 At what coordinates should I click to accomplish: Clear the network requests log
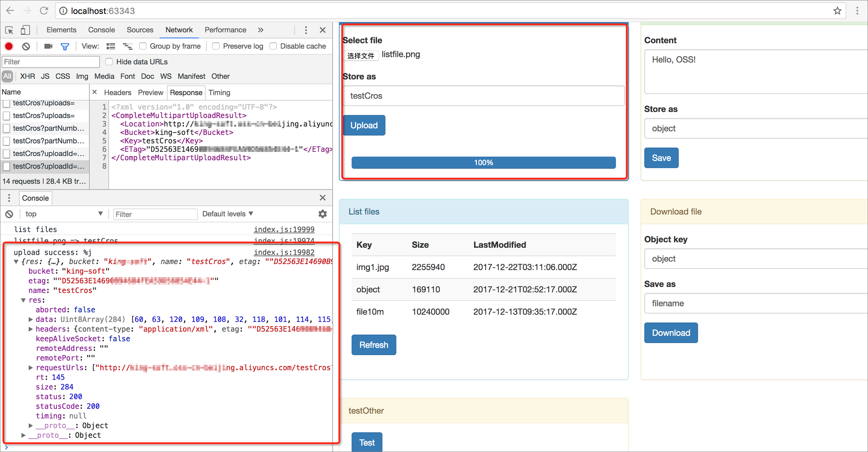pyautogui.click(x=26, y=46)
